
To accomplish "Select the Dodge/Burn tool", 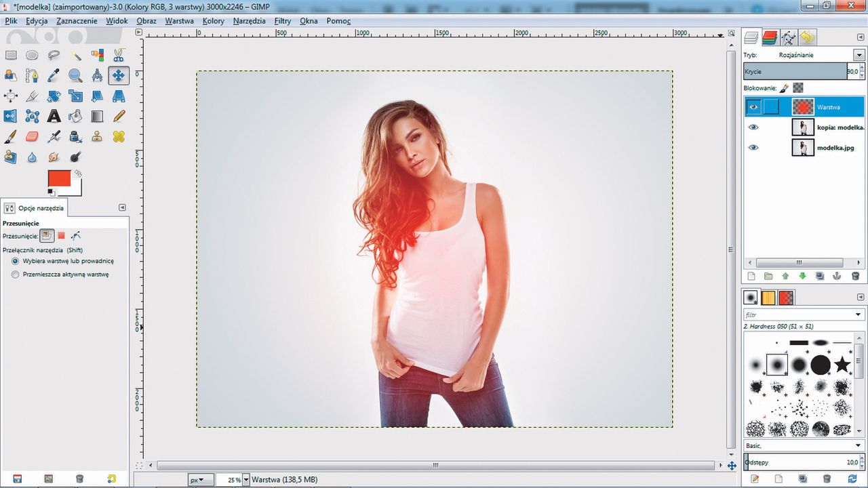I will pos(75,157).
